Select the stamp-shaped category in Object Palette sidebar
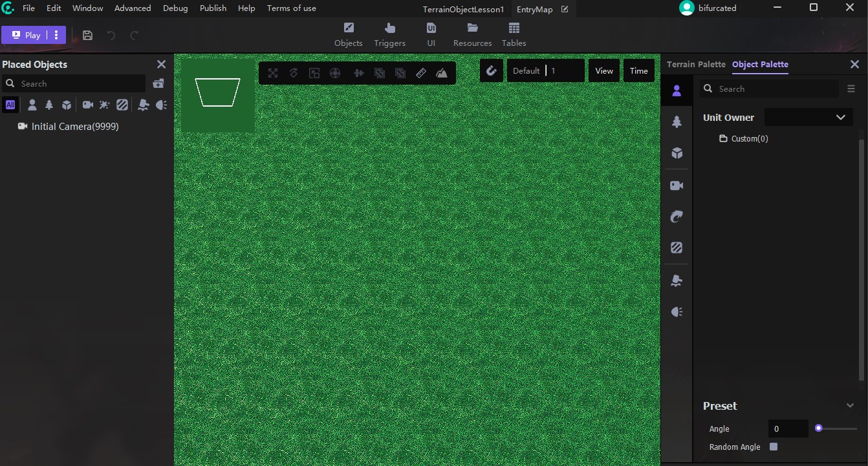Screen dimensions: 868x466 click(677, 280)
